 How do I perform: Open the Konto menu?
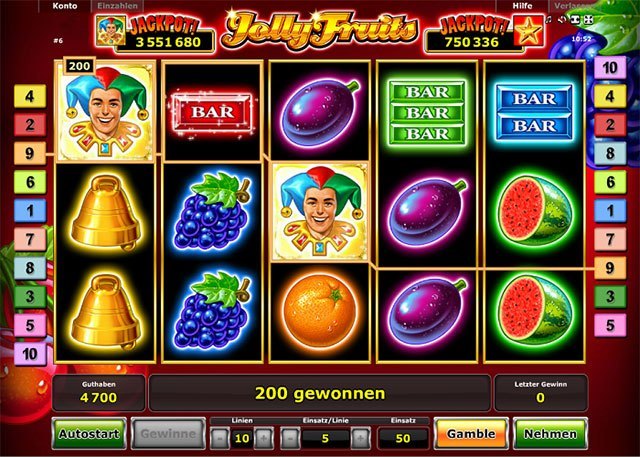65,6
